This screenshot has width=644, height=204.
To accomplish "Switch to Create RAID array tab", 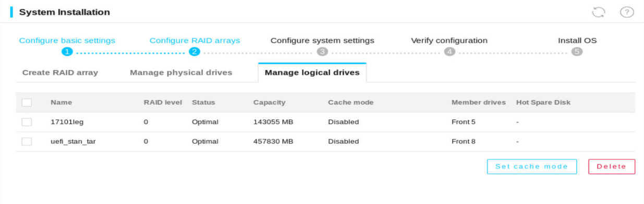I will pos(60,73).
